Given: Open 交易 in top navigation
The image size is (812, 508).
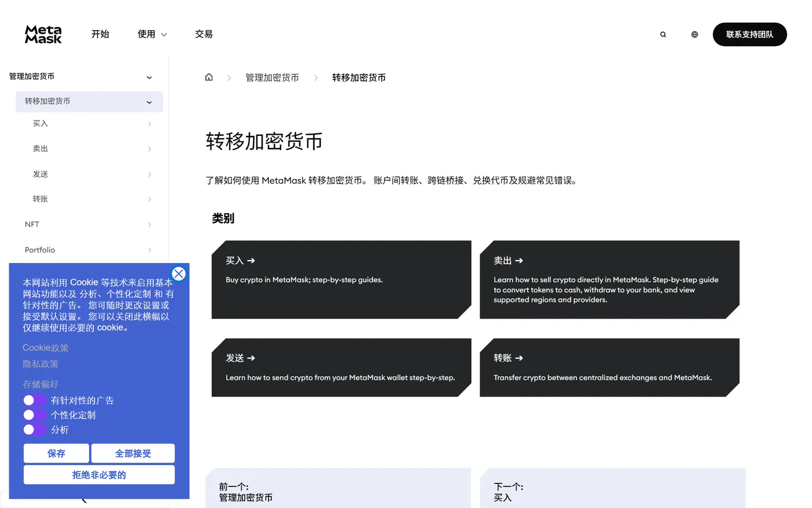Looking at the screenshot, I should [204, 34].
